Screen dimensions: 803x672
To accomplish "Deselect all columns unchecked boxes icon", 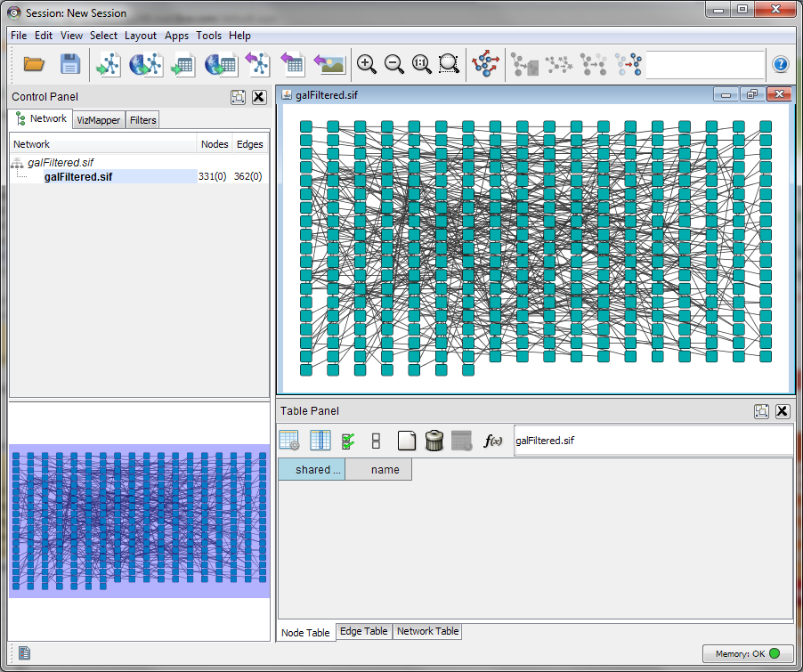I will (376, 441).
